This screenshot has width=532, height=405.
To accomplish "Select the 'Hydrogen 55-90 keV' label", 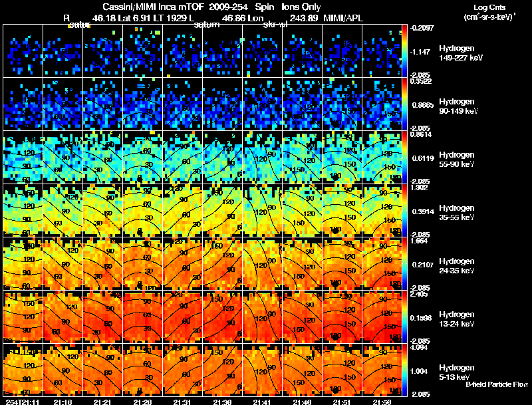I will point(456,160).
